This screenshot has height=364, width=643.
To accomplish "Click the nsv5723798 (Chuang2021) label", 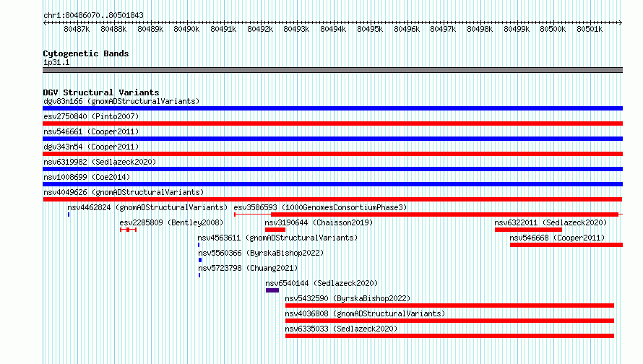I will [x=248, y=268].
